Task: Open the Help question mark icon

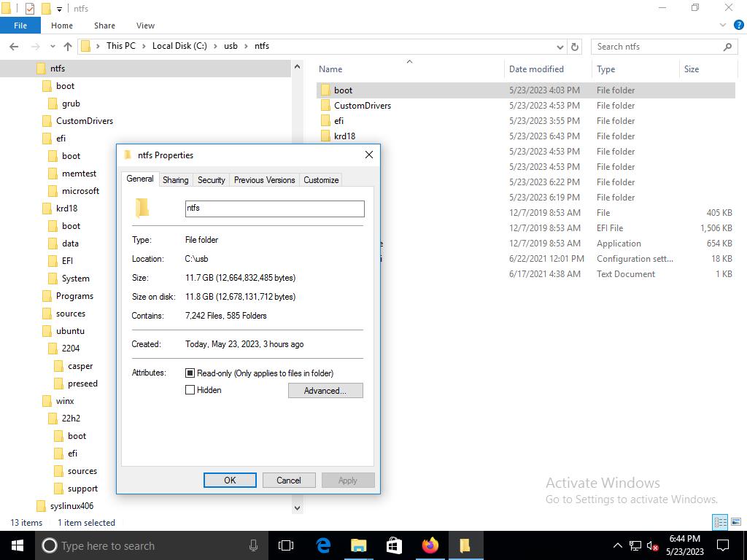Action: [x=736, y=26]
